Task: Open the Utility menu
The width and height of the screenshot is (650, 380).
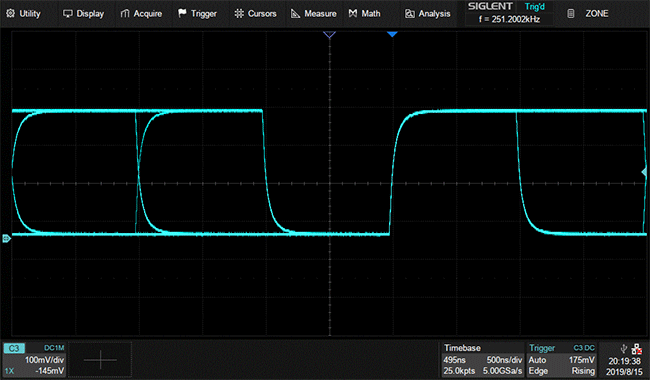Action: [x=23, y=14]
